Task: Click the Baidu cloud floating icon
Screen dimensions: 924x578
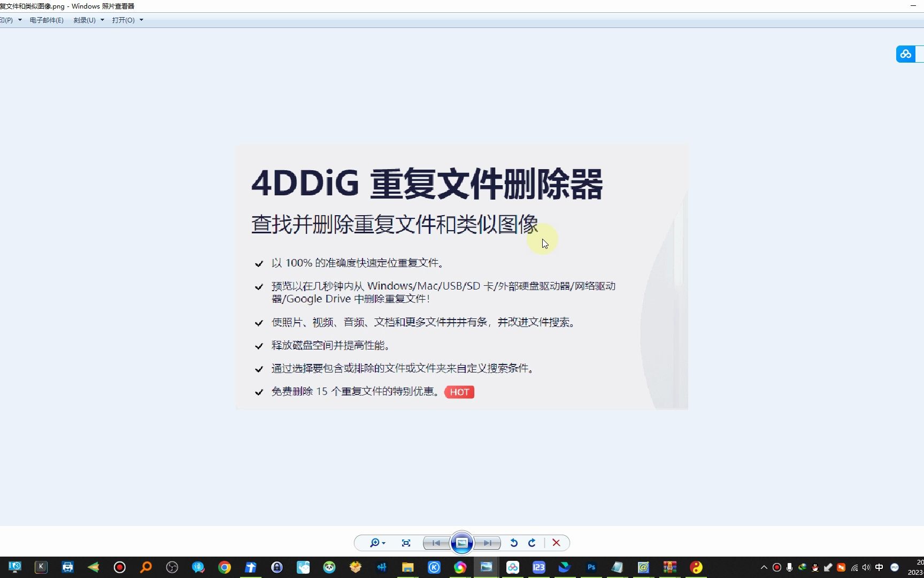Action: [906, 54]
